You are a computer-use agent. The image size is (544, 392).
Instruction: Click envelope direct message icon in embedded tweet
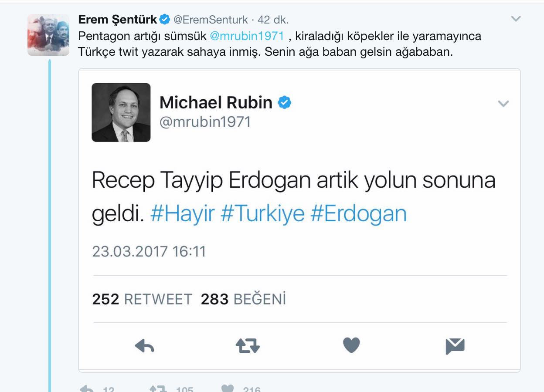pyautogui.click(x=455, y=346)
